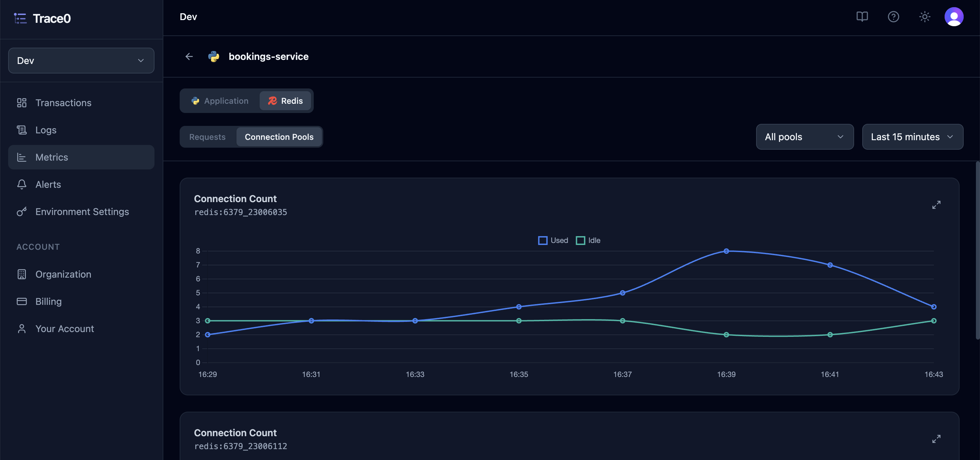980x460 pixels.
Task: Click the Organization building icon
Action: pos(22,274)
